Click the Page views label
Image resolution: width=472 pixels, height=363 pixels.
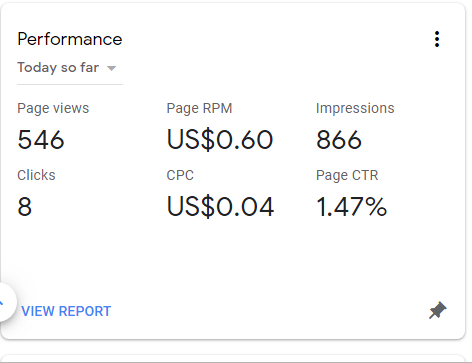(53, 108)
